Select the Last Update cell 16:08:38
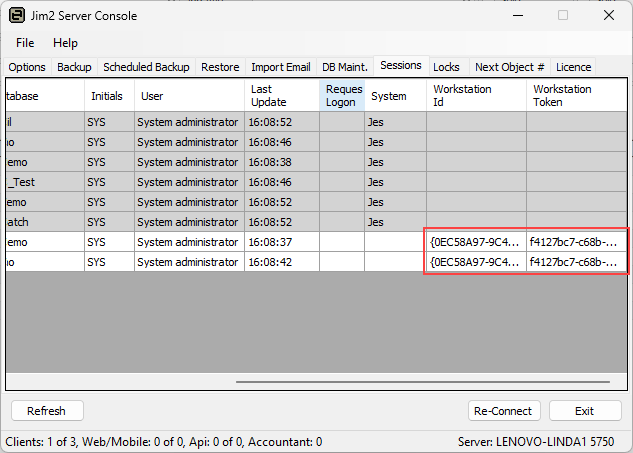The image size is (633, 453). point(282,162)
